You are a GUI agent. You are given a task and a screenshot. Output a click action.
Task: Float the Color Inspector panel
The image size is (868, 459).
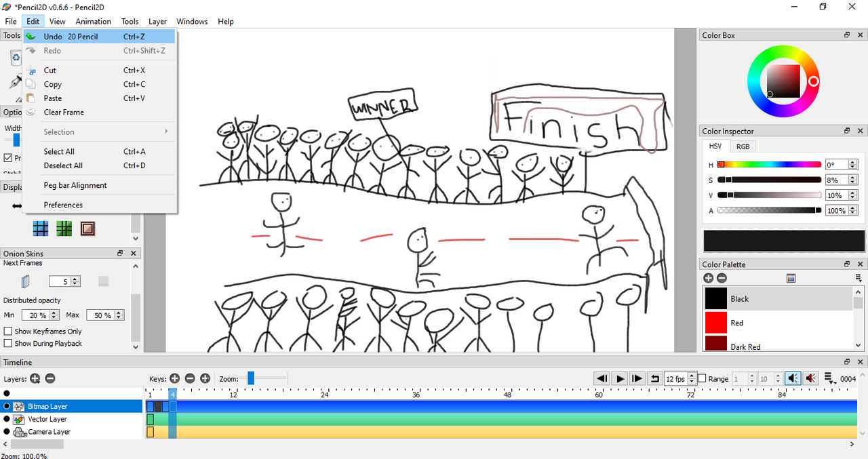coord(847,131)
